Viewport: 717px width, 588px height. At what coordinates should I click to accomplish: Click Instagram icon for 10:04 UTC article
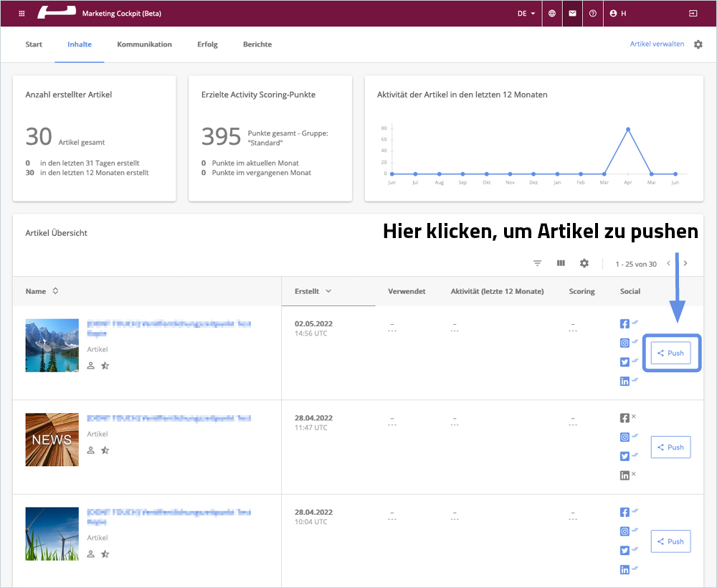coord(625,531)
